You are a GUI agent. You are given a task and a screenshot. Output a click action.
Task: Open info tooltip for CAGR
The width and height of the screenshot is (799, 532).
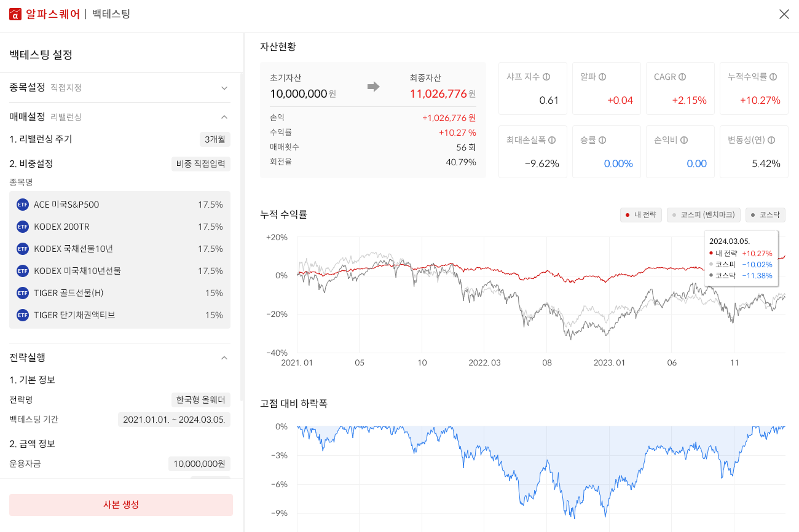(x=682, y=77)
